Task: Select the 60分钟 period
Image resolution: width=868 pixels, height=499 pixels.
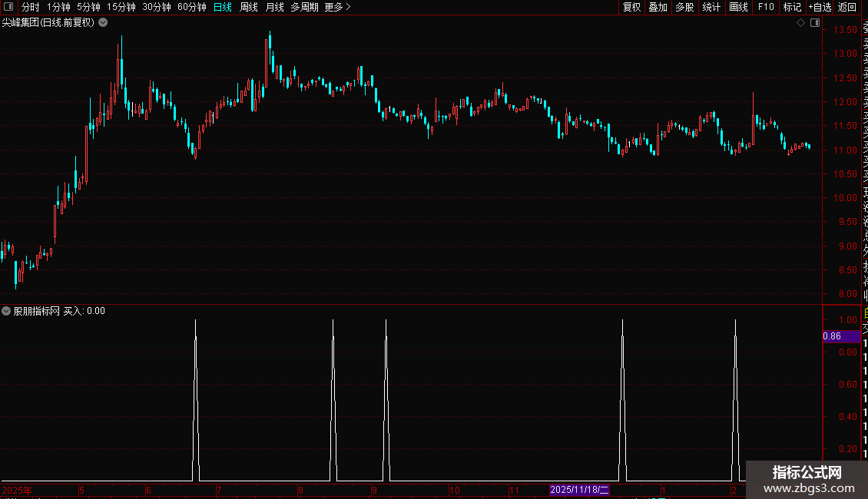Action: [191, 7]
